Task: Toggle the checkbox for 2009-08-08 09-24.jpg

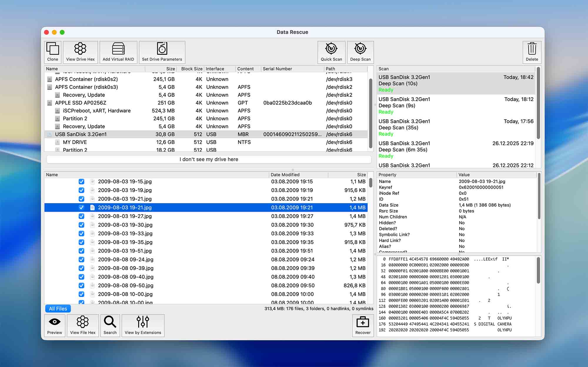Action: coord(81,259)
